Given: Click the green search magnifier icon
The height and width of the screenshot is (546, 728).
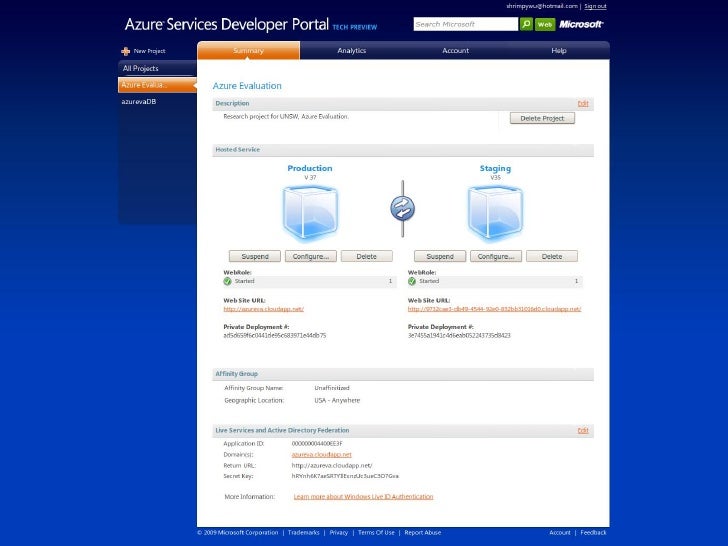Looking at the screenshot, I should click(x=526, y=24).
